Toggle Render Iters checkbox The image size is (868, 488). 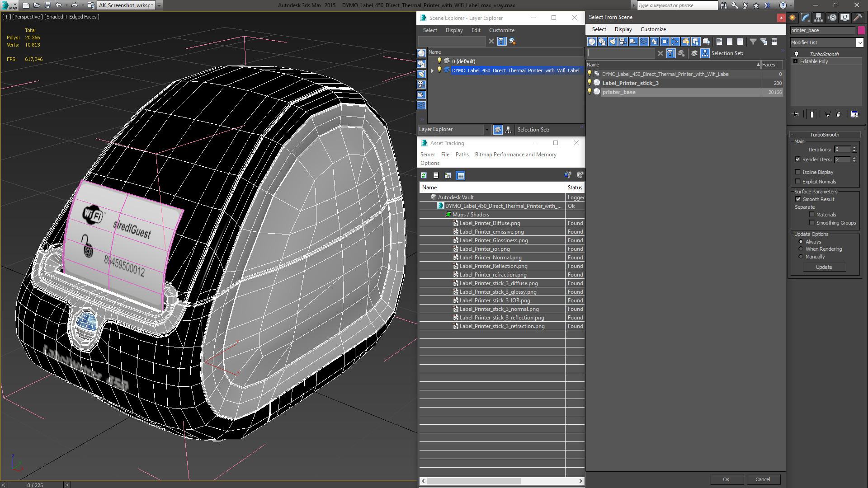(x=797, y=160)
